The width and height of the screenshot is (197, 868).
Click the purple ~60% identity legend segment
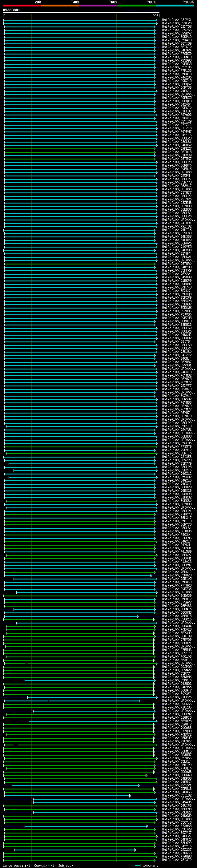(x=98, y=6)
